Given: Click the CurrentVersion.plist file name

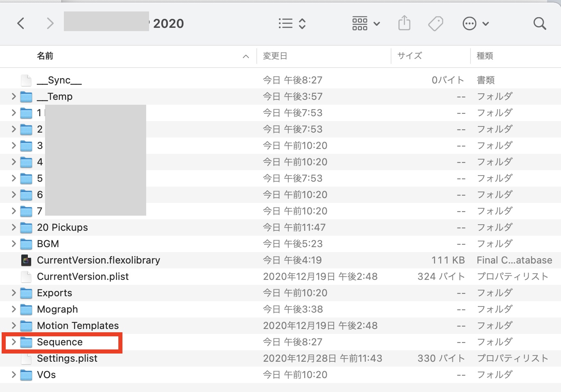Looking at the screenshot, I should (x=83, y=277).
